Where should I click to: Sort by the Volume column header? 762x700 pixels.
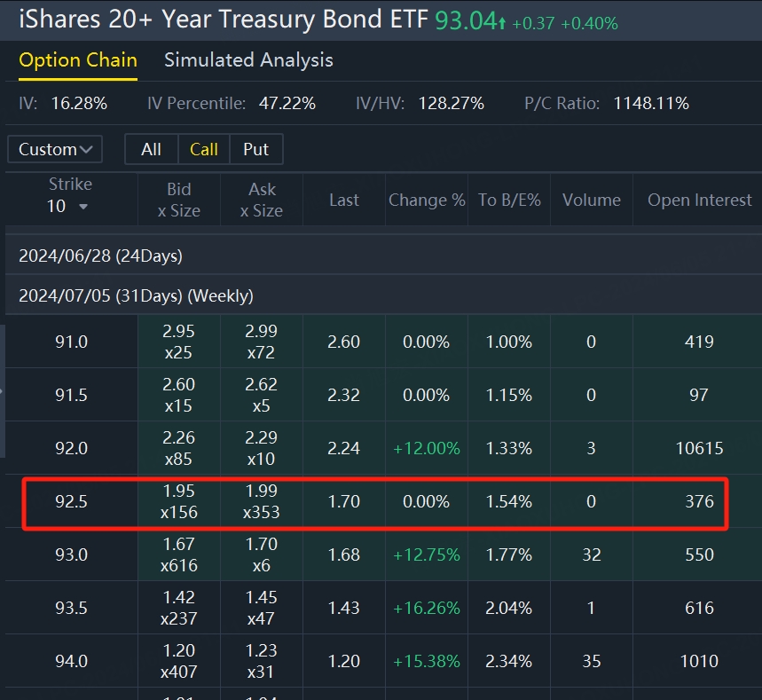(x=591, y=200)
